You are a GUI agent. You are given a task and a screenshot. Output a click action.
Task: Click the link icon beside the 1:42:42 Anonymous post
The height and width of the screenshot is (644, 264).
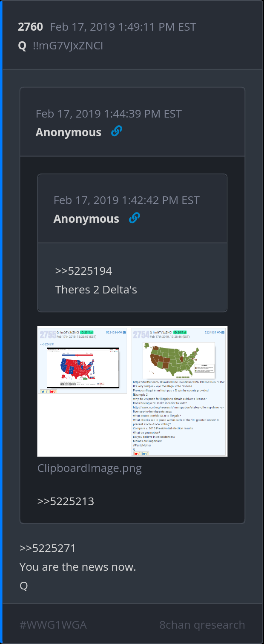coord(134,218)
